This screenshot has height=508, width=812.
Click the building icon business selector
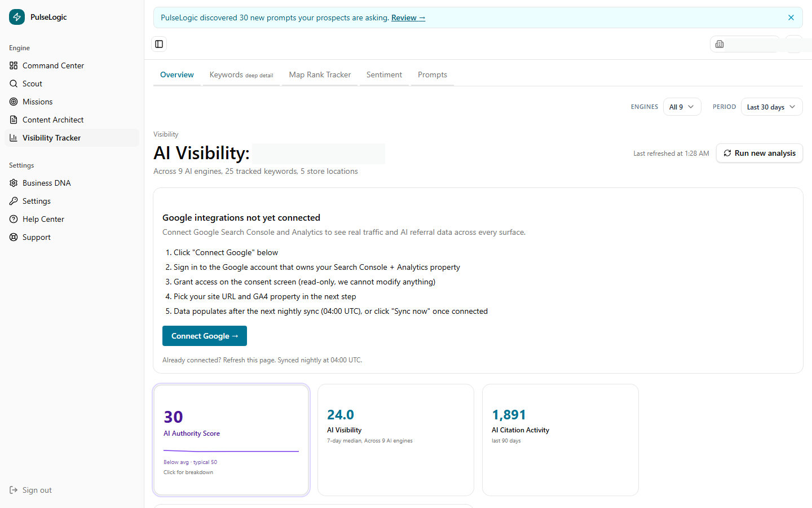pyautogui.click(x=720, y=44)
